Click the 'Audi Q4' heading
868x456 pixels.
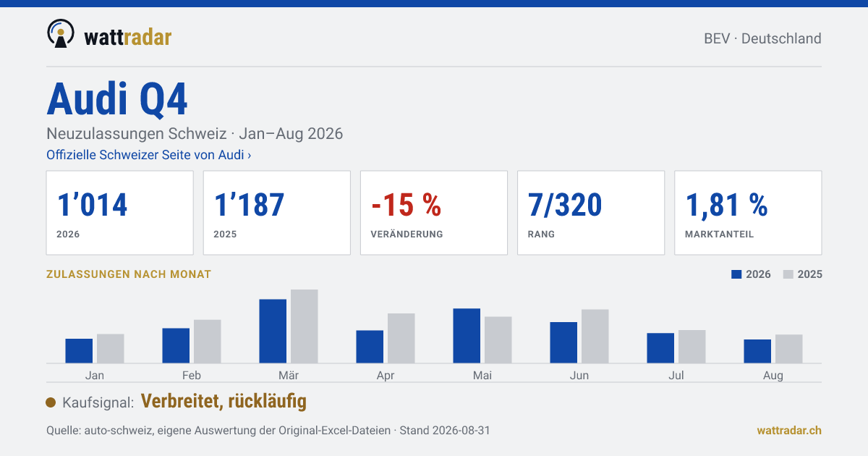click(117, 99)
